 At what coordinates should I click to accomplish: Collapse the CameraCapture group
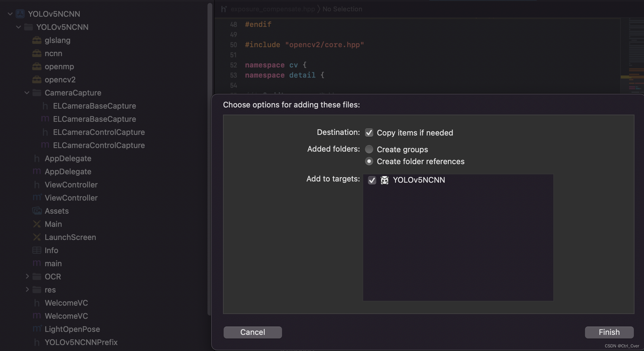tap(27, 93)
